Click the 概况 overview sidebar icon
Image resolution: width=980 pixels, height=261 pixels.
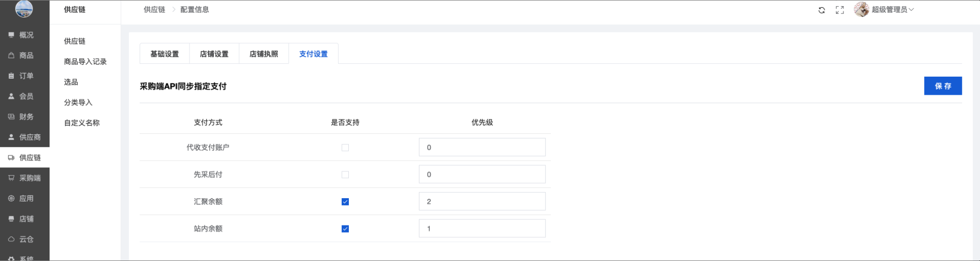(11, 35)
